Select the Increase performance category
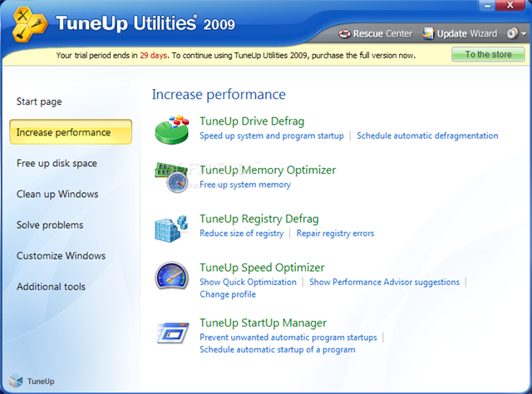This screenshot has height=394, width=532. pyautogui.click(x=71, y=131)
